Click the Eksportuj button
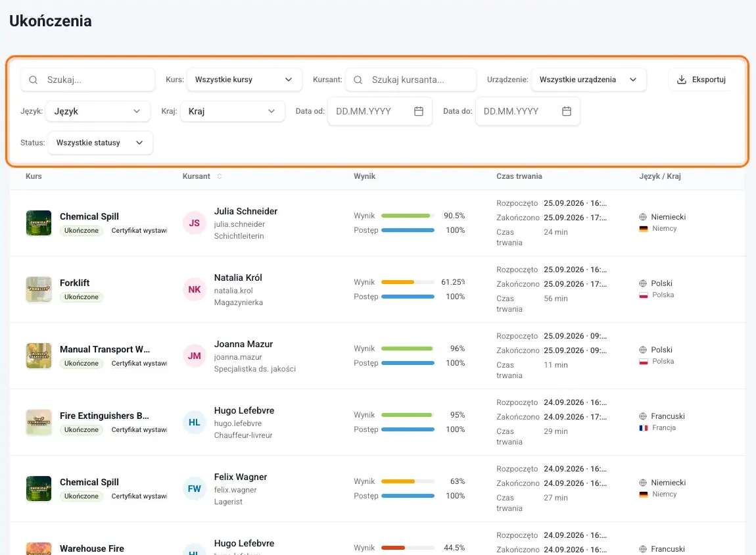Image resolution: width=756 pixels, height=555 pixels. [701, 80]
